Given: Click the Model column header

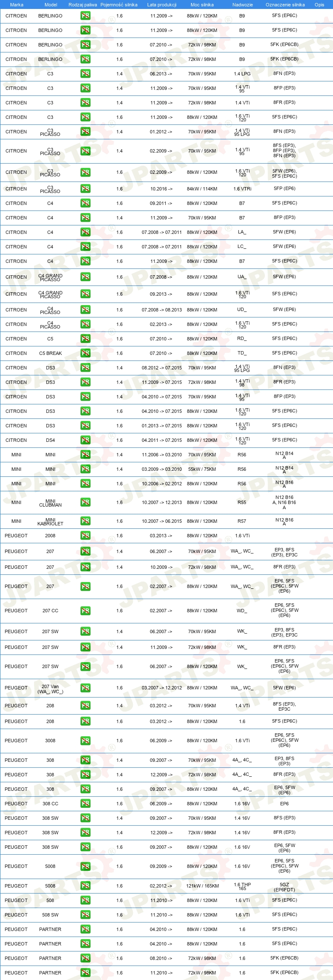Looking at the screenshot, I should (x=51, y=5).
